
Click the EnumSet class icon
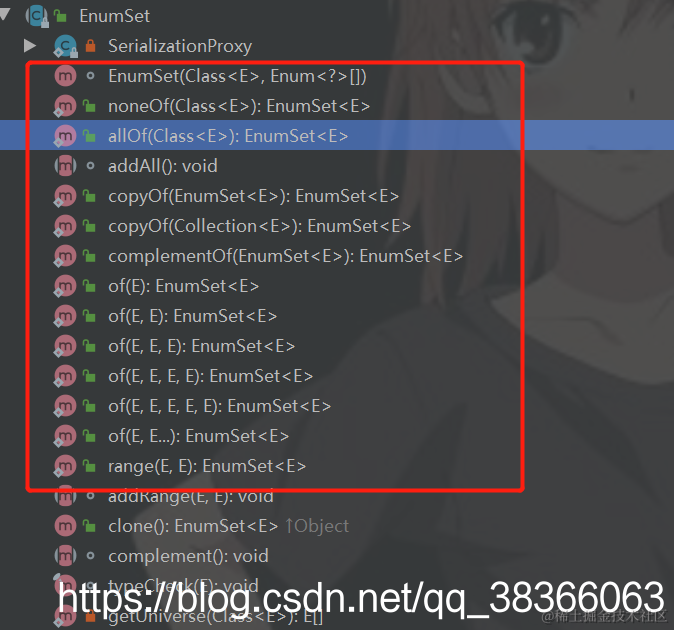pyautogui.click(x=37, y=16)
